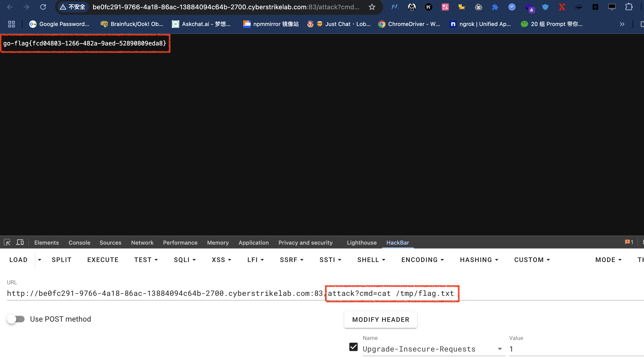Screen dimensions: 644x358
Task: Open the Console tab
Action: click(x=79, y=243)
